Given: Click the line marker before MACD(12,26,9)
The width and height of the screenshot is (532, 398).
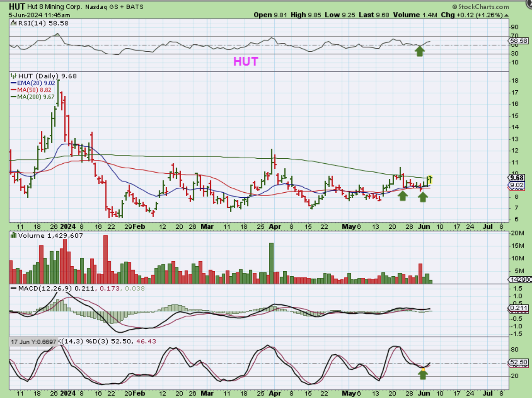Looking at the screenshot, I should coord(13,289).
